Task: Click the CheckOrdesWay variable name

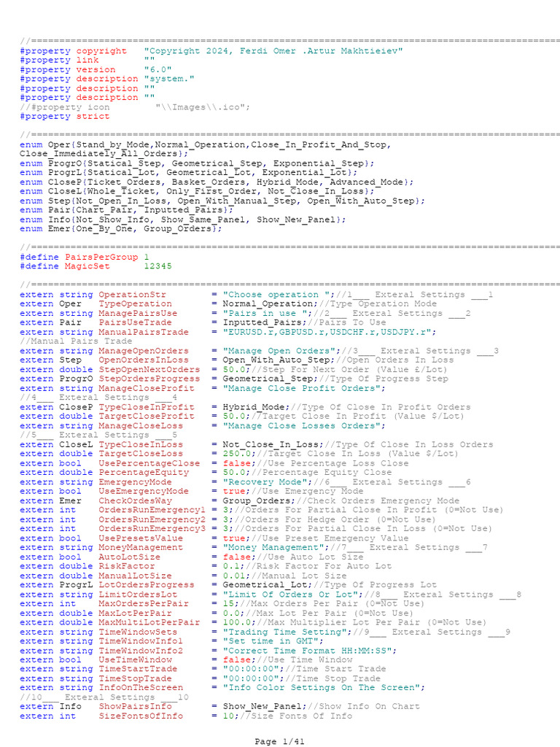Action: (135, 500)
